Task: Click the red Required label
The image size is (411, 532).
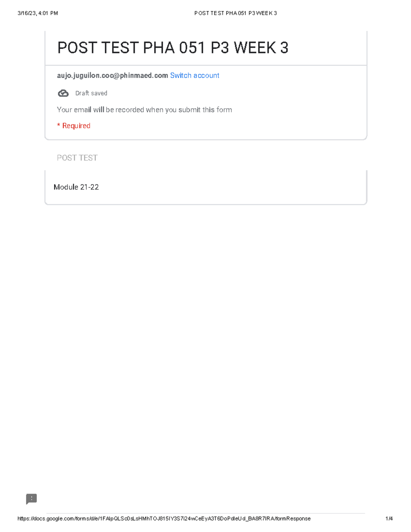Action: pos(76,126)
